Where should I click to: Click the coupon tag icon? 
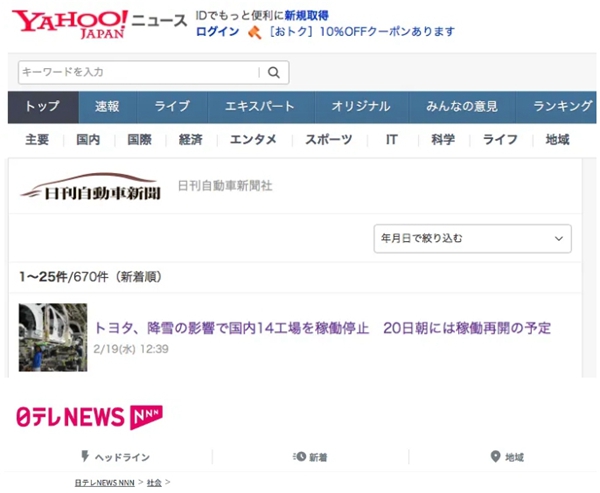[x=255, y=32]
